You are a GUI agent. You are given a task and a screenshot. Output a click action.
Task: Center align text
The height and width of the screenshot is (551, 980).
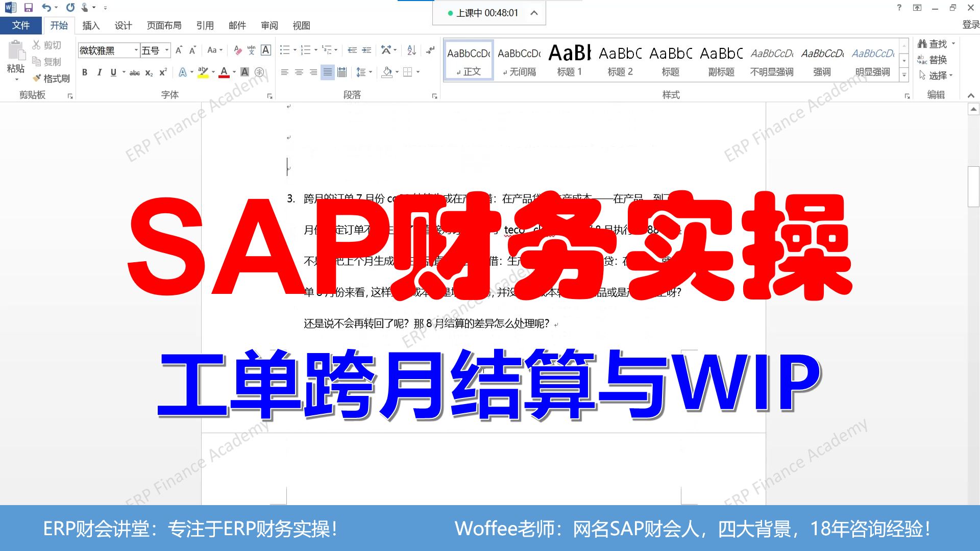(x=299, y=72)
